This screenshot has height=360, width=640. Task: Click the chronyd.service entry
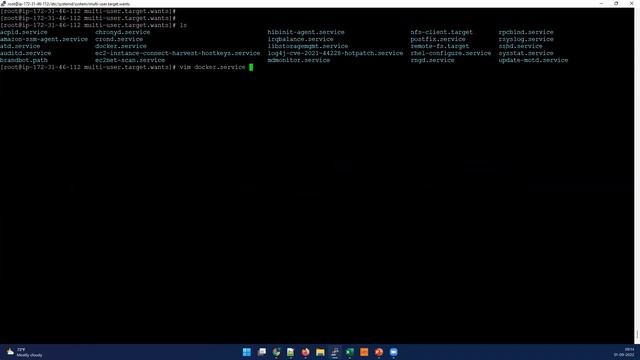[122, 32]
